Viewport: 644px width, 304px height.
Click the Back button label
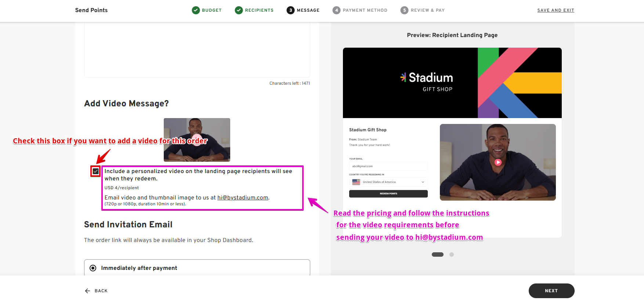[x=101, y=291]
